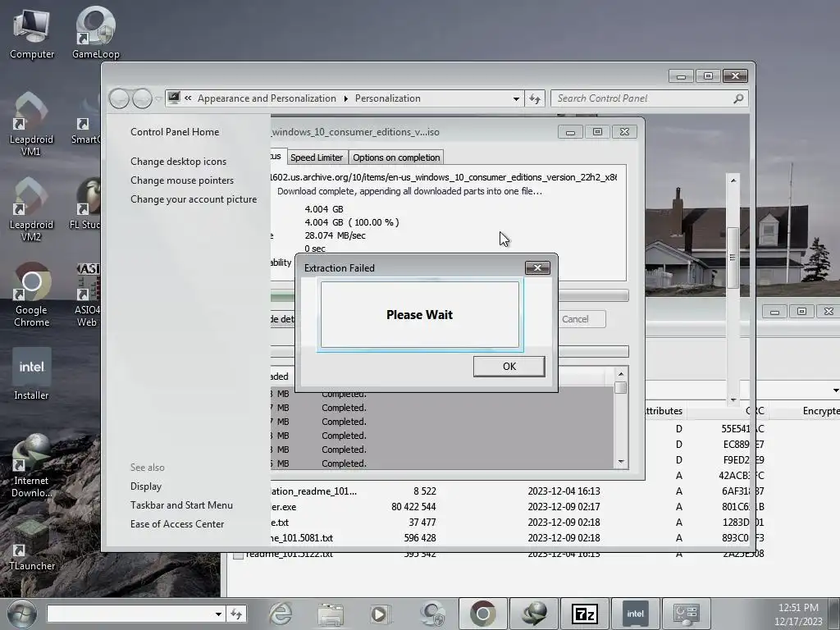The image size is (840, 630).
Task: Select the Internet Download Manager desktop icon
Action: point(32,466)
